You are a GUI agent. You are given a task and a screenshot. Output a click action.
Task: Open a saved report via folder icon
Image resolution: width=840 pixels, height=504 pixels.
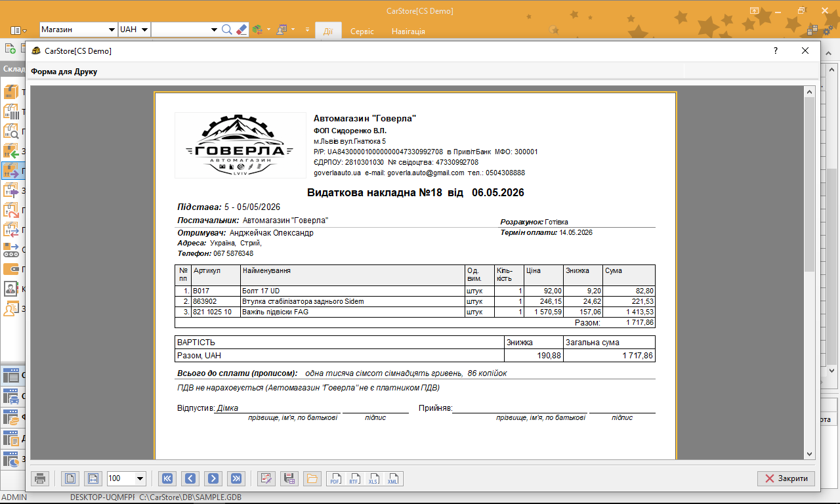(x=311, y=478)
